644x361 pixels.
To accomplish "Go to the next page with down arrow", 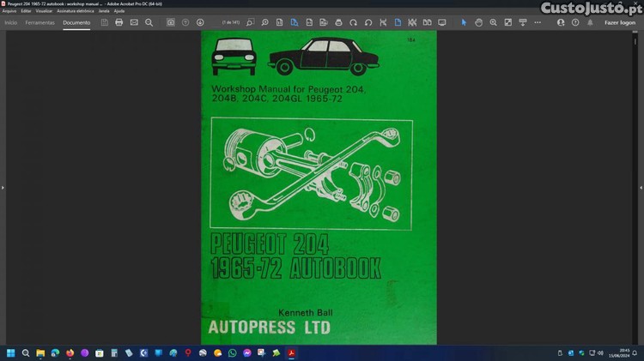I will click(x=200, y=22).
